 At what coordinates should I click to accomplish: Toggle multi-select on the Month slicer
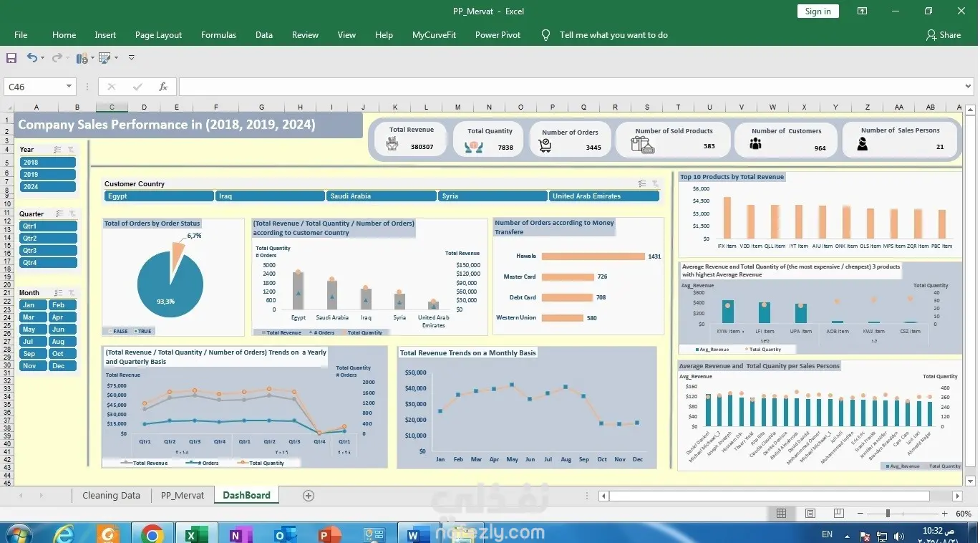(59, 292)
